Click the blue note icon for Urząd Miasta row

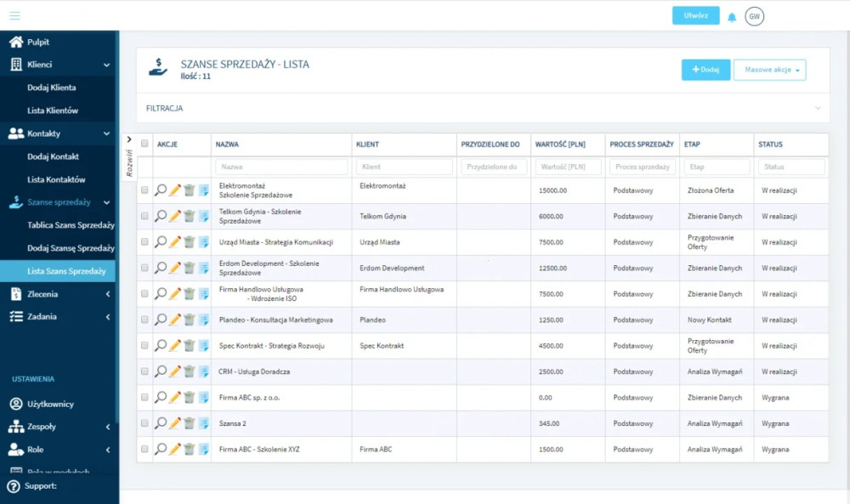pyautogui.click(x=204, y=242)
